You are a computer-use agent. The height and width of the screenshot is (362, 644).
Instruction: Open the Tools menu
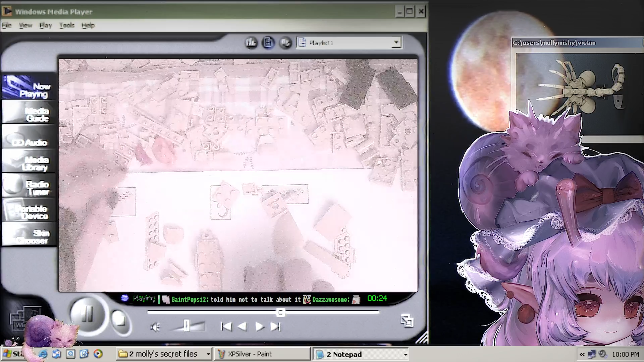(x=67, y=25)
